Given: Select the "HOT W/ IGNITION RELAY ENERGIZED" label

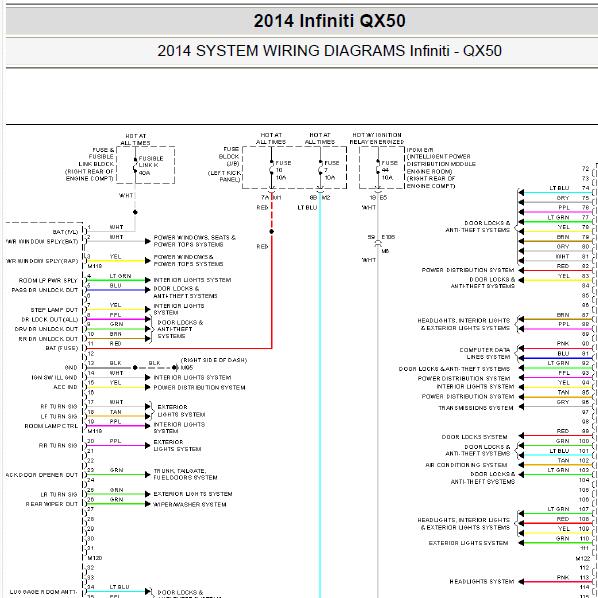Looking at the screenshot, I should coord(377,138).
